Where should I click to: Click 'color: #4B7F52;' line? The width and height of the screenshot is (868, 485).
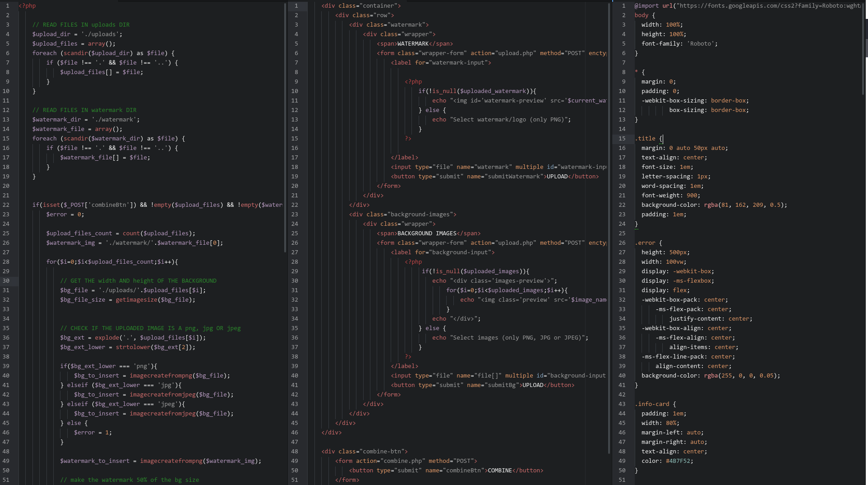(667, 461)
